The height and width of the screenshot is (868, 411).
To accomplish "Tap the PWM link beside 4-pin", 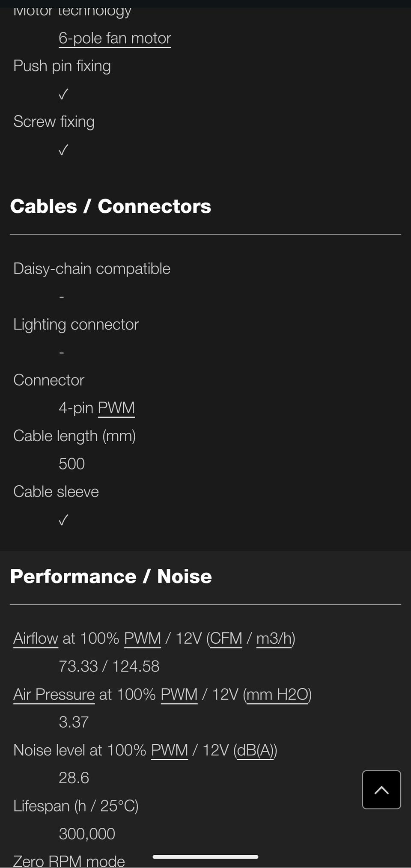I will pos(116,408).
